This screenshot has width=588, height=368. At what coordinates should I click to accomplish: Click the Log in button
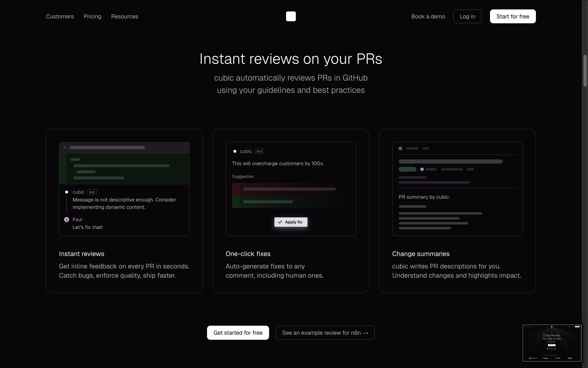467,16
